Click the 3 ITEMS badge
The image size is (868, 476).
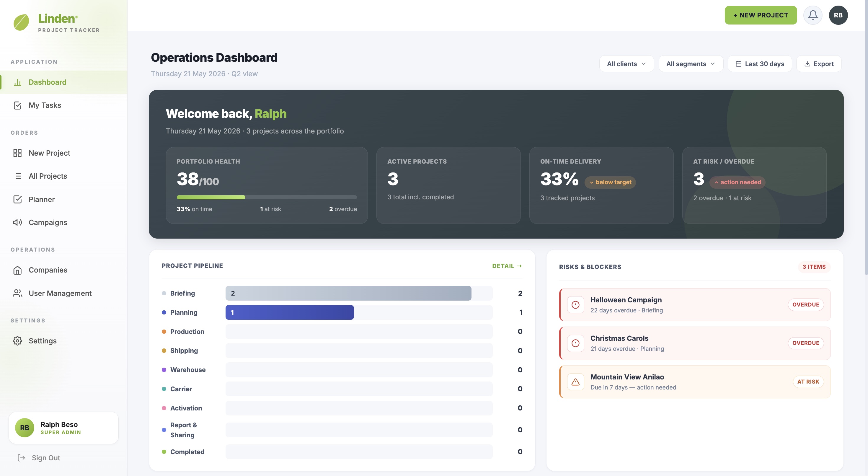pos(814,267)
